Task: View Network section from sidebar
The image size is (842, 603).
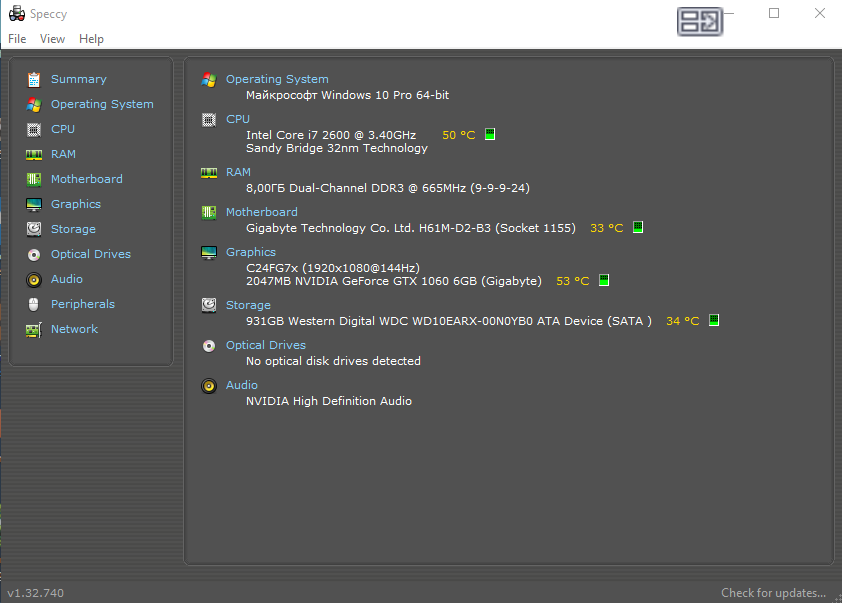Action: coord(74,329)
